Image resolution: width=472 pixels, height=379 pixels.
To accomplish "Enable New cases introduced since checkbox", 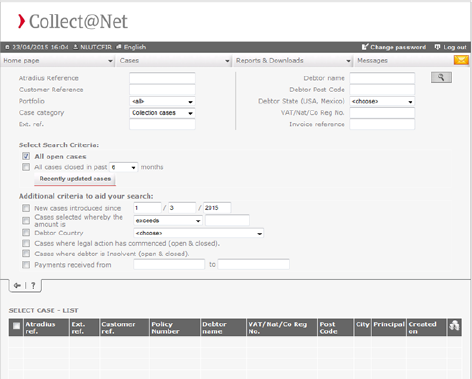I will click(x=26, y=208).
